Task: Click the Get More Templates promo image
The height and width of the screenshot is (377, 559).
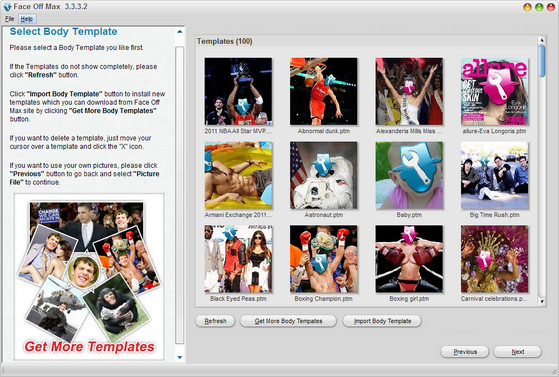Action: click(89, 277)
